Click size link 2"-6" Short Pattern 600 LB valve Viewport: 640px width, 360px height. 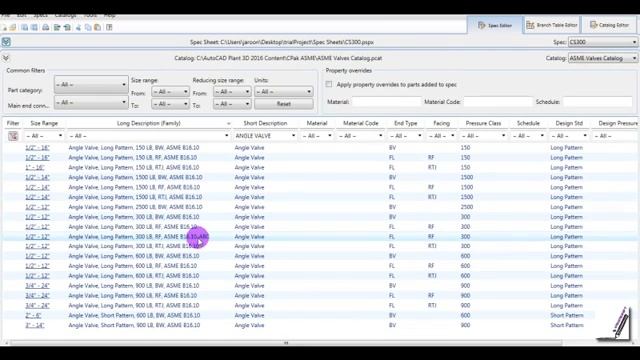coord(33,316)
